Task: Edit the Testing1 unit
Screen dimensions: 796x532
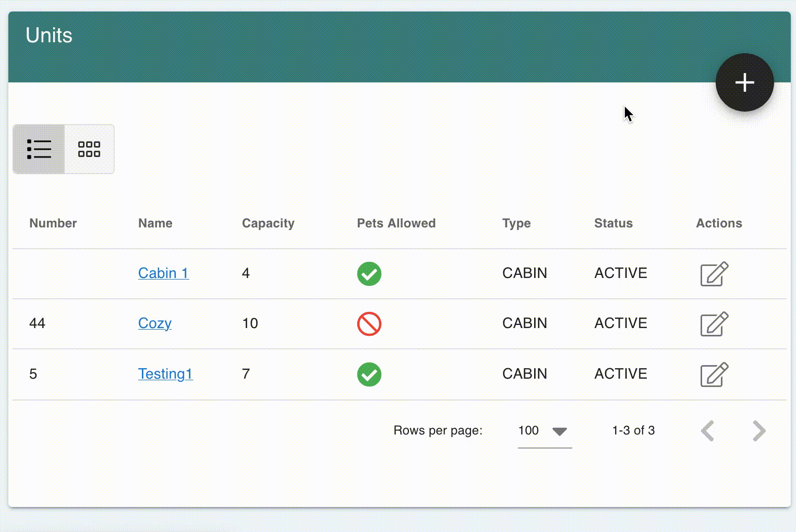Action: pos(714,374)
